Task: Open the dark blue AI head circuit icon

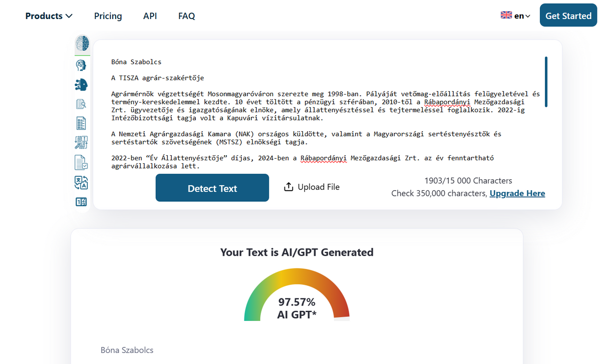Action: point(81,85)
